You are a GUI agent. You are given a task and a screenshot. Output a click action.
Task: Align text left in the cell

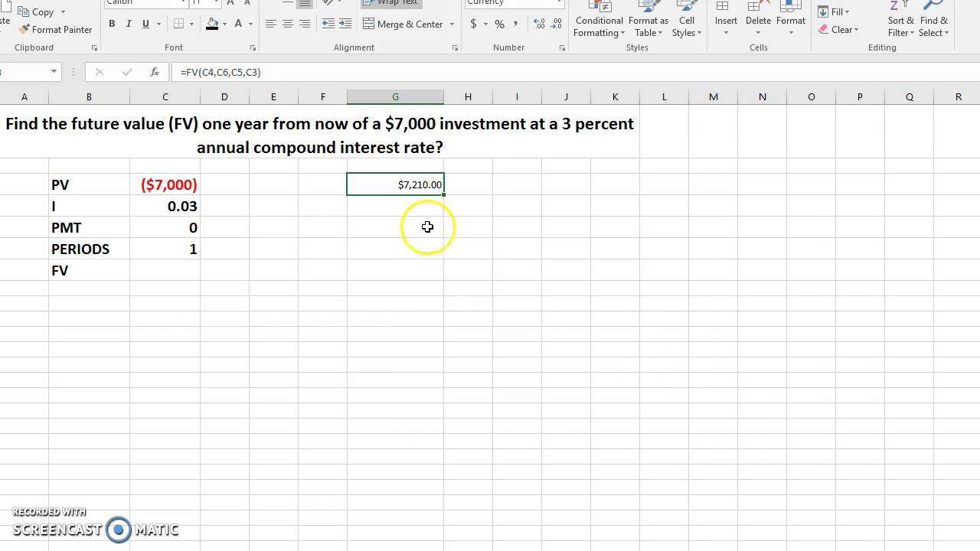270,24
